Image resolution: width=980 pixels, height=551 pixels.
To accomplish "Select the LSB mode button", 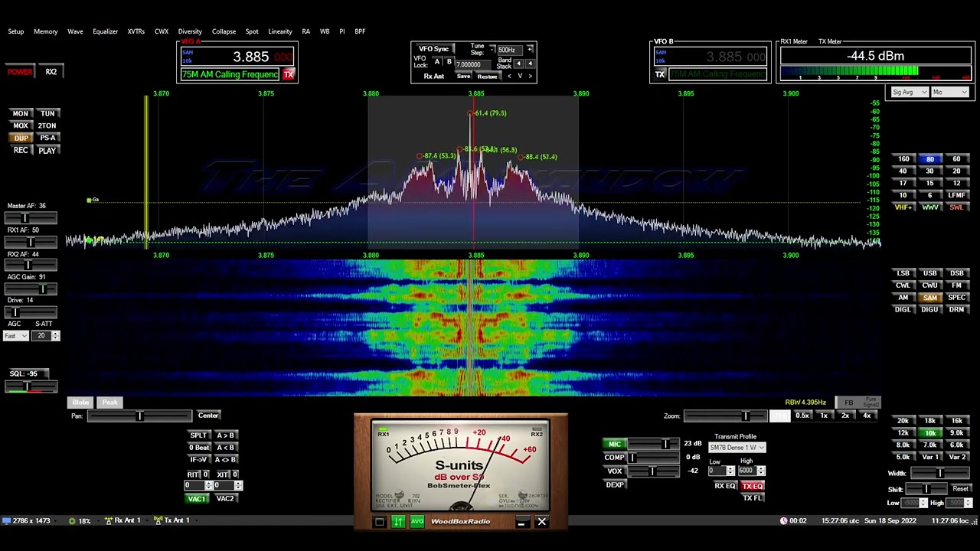I will [903, 273].
